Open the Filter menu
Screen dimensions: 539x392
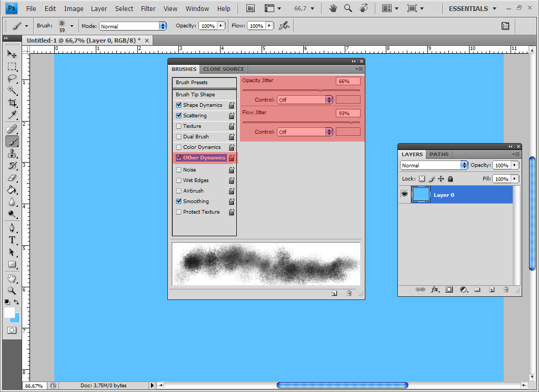(148, 8)
